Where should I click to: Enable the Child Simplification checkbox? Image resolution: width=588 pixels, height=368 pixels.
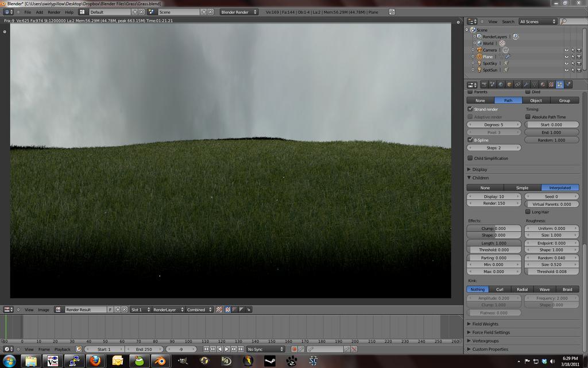coord(470,158)
